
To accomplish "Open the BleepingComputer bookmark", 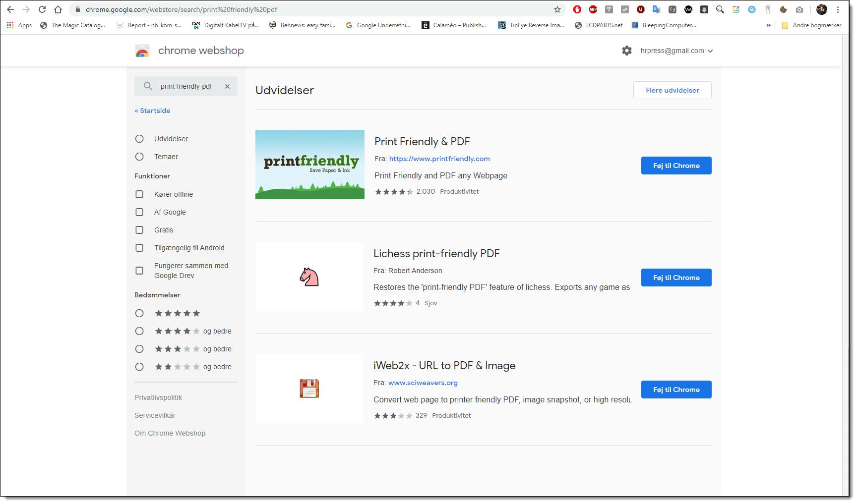I will point(665,25).
